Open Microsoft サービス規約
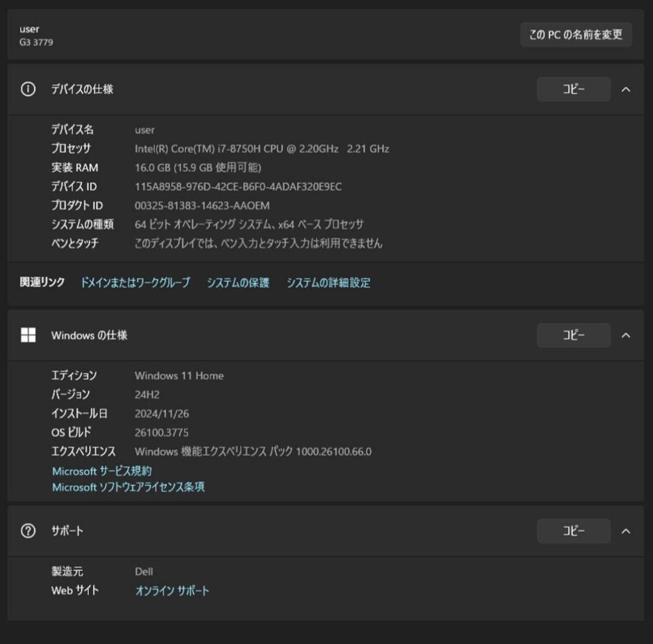The height and width of the screenshot is (644, 653). pos(101,470)
